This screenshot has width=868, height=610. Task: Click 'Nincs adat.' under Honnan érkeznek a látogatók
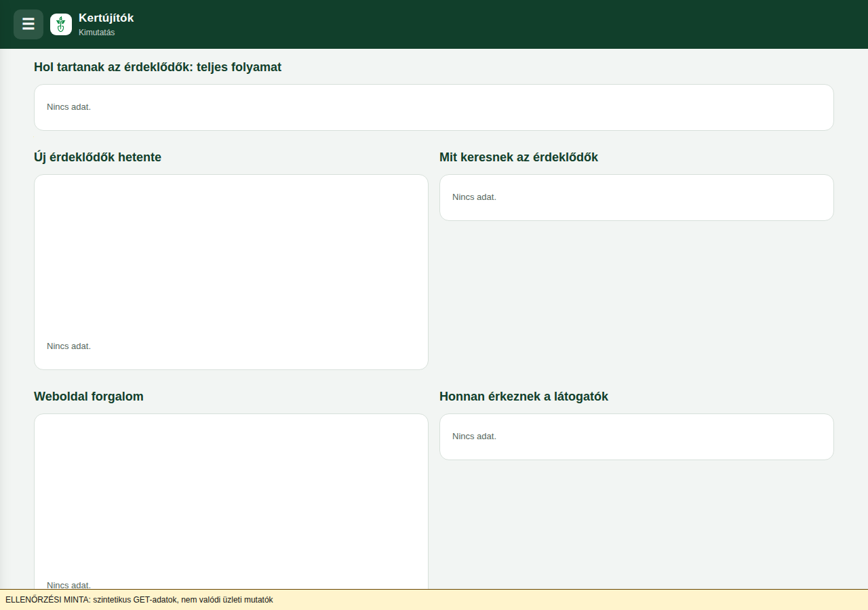tap(475, 436)
